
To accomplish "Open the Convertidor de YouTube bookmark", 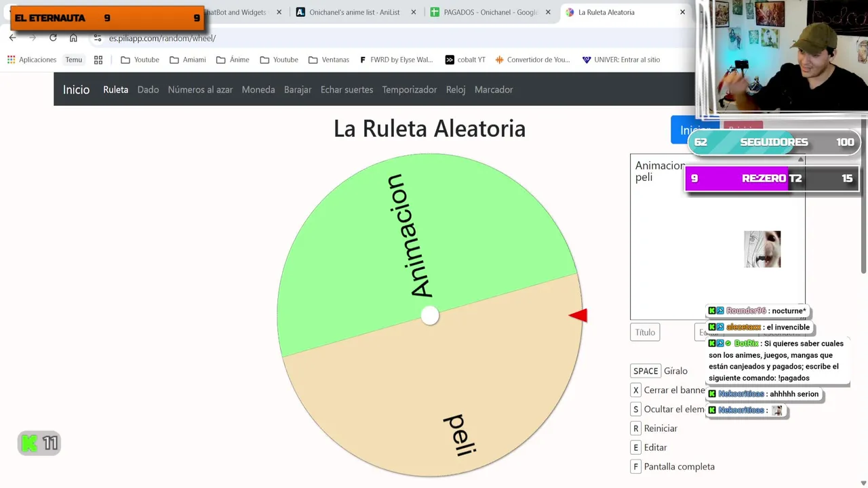I will tap(532, 60).
